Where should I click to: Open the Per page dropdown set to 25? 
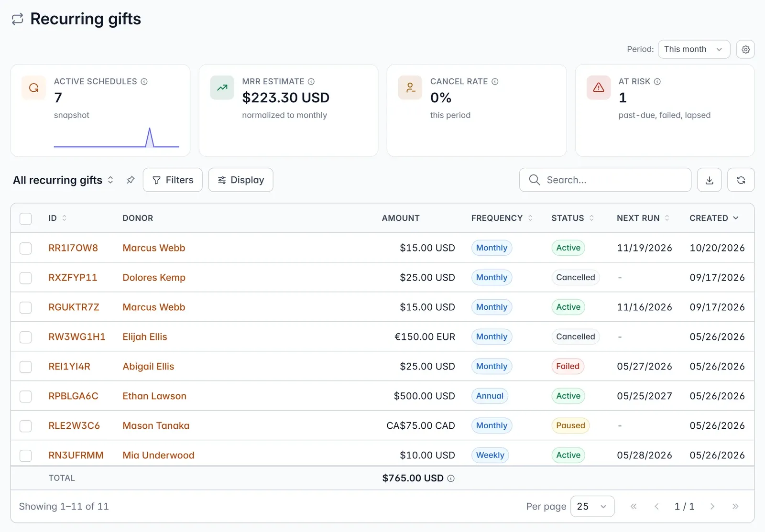592,507
